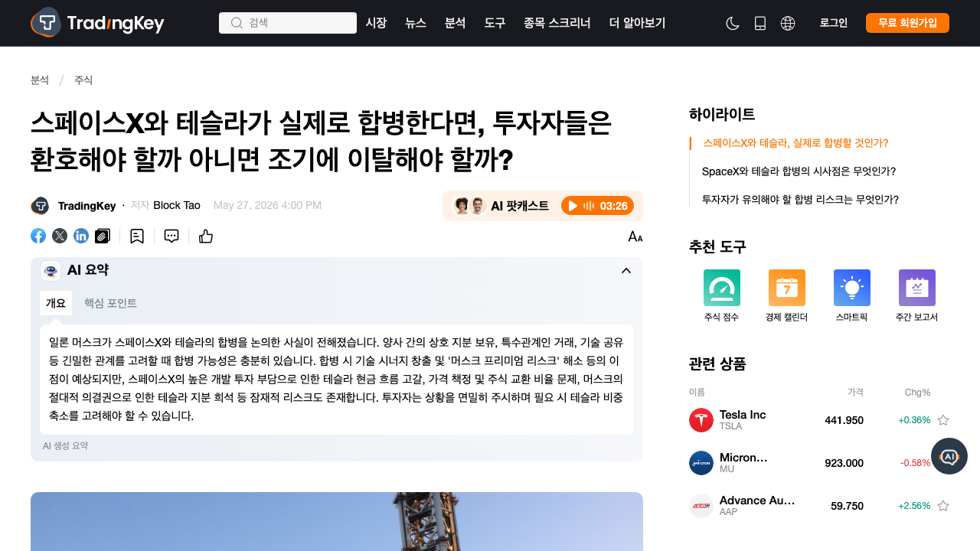
Task: Click the 무료 회원가입 button
Action: click(x=907, y=23)
